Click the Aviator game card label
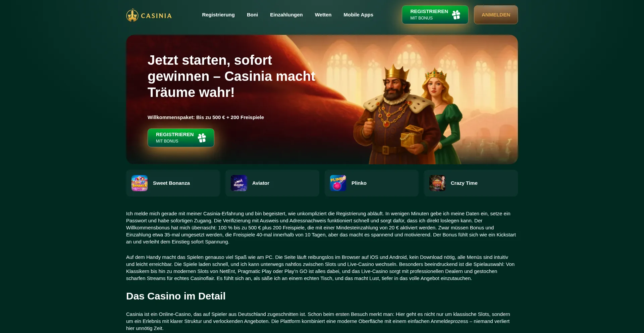 click(x=261, y=183)
